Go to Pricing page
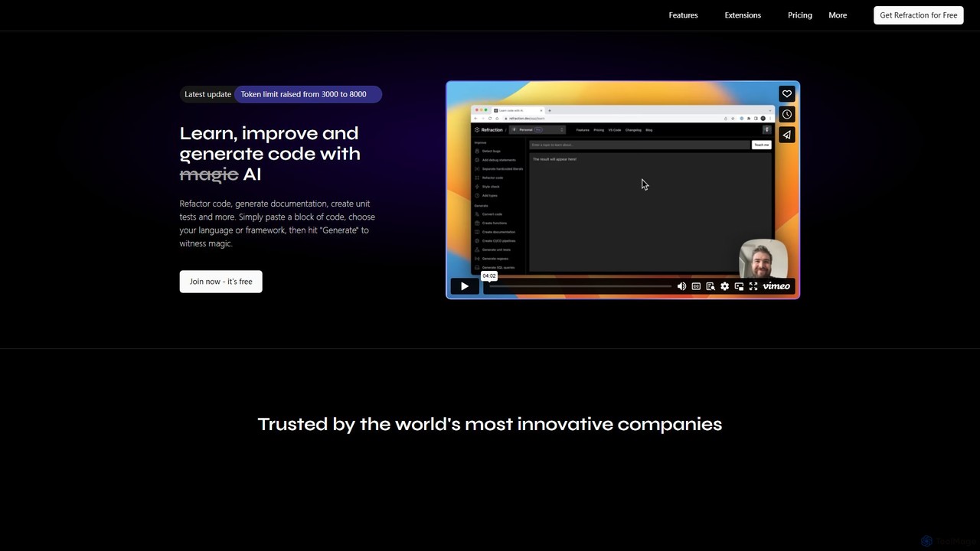 pos(800,15)
